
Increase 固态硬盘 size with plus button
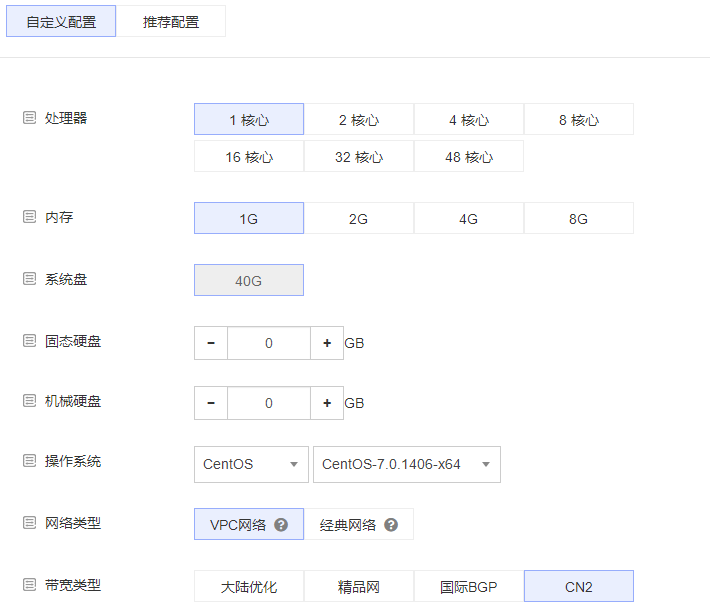327,343
